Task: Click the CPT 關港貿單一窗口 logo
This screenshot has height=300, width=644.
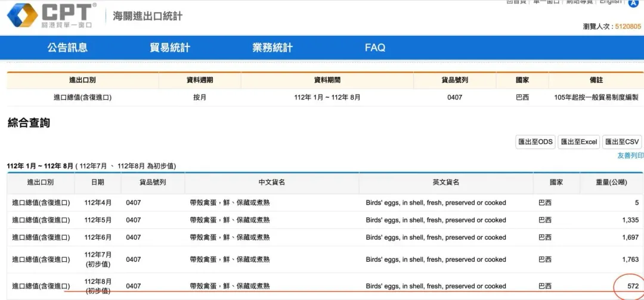Action: click(52, 15)
